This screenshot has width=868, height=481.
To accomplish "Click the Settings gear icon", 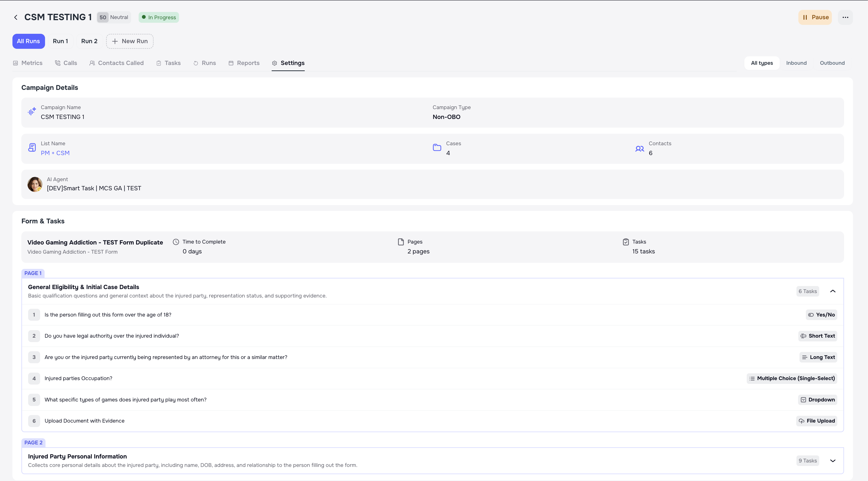I will click(x=275, y=63).
